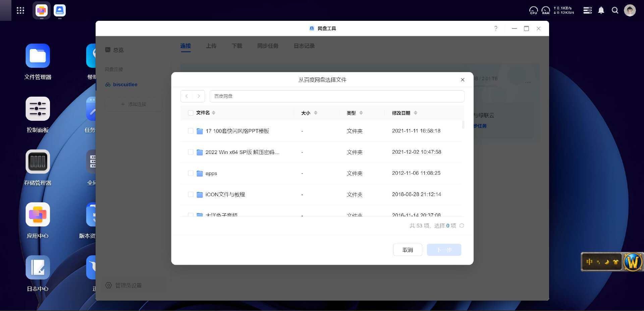644x311 pixels.
Task: Open the apps folder name
Action: click(x=211, y=173)
